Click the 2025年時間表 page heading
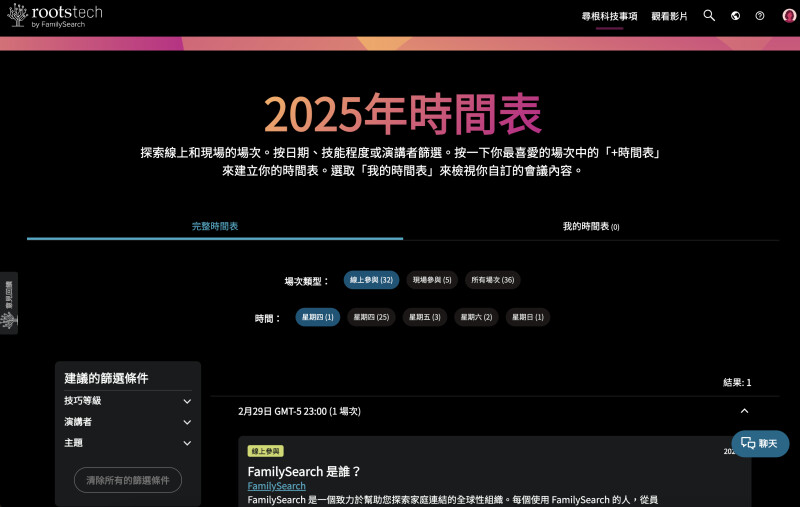 tap(403, 114)
